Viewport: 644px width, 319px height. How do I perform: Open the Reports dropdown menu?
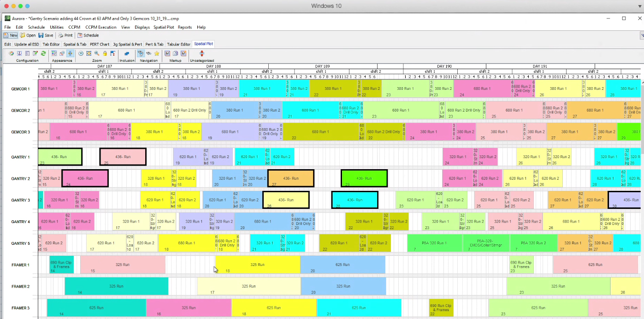click(x=184, y=27)
